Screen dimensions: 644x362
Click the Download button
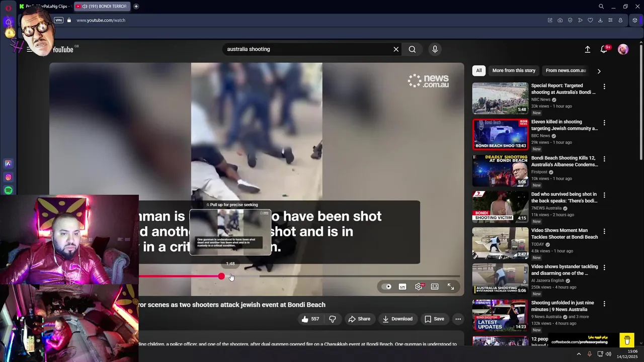click(x=397, y=319)
